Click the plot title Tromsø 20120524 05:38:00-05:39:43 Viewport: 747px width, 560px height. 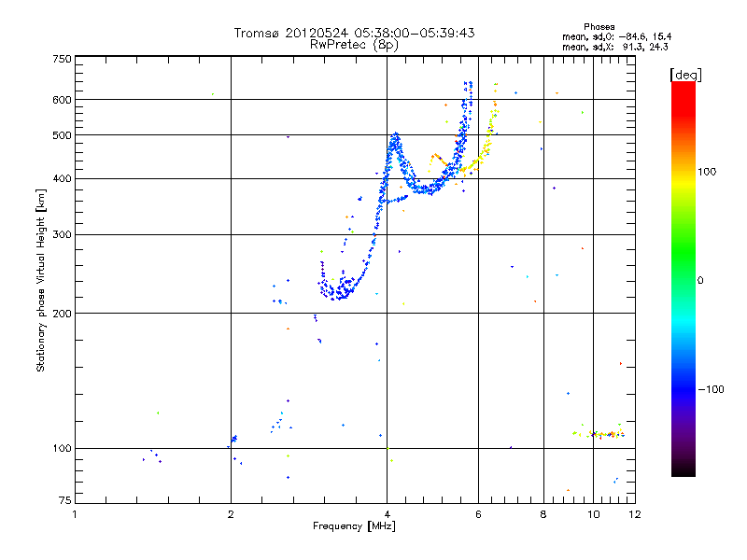[x=354, y=33]
